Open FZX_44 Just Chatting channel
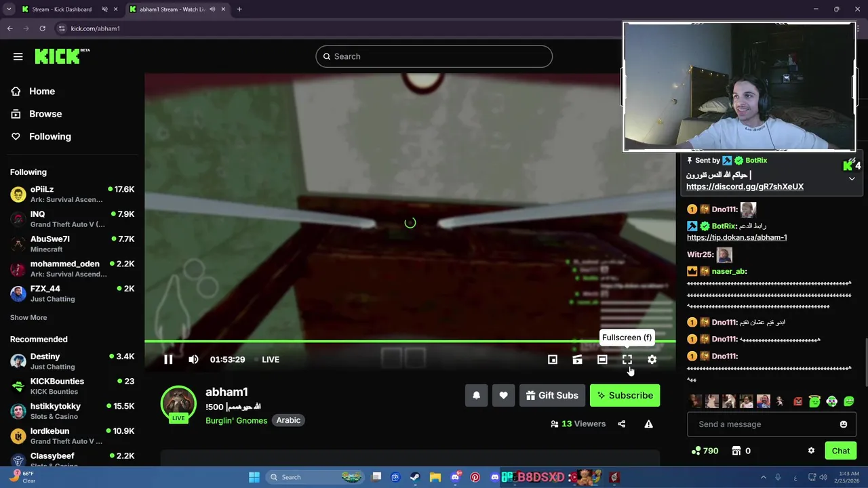 coord(72,293)
